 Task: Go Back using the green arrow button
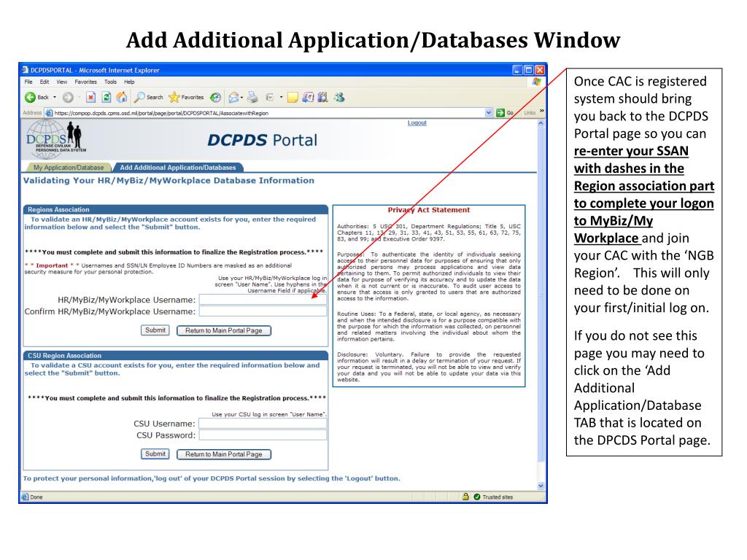(30, 97)
